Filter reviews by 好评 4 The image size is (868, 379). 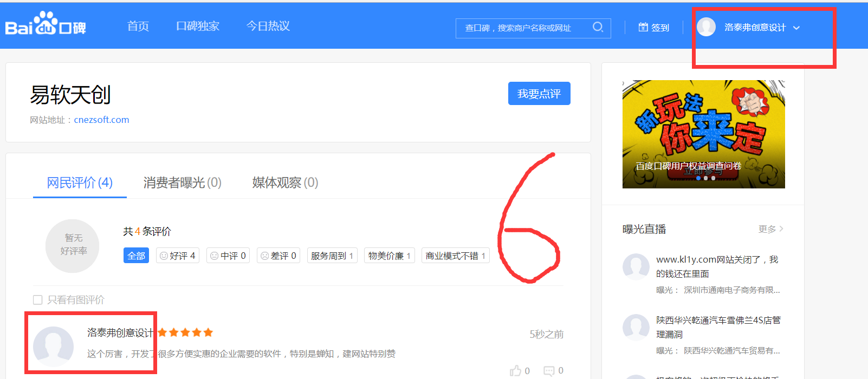pos(178,256)
